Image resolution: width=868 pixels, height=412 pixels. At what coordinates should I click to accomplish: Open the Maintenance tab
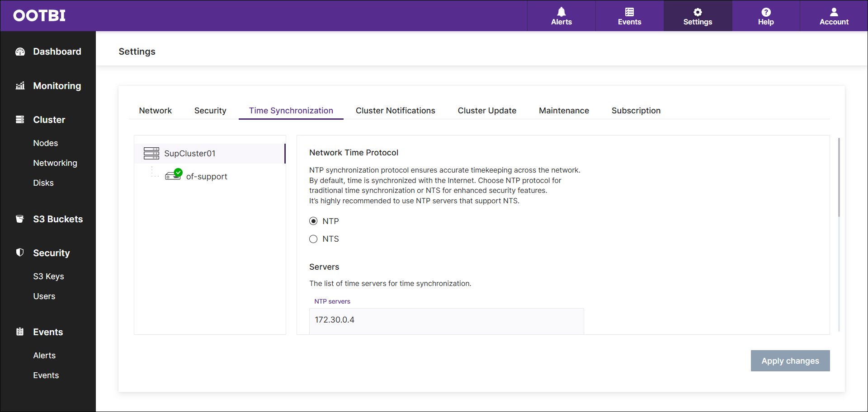tap(564, 111)
